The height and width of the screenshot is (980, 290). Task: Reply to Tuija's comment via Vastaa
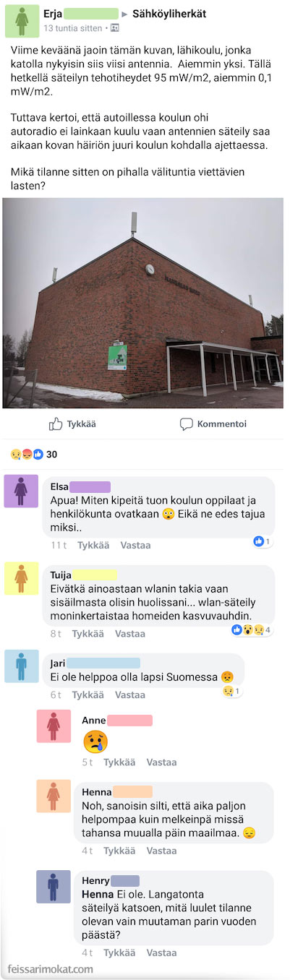[130, 633]
